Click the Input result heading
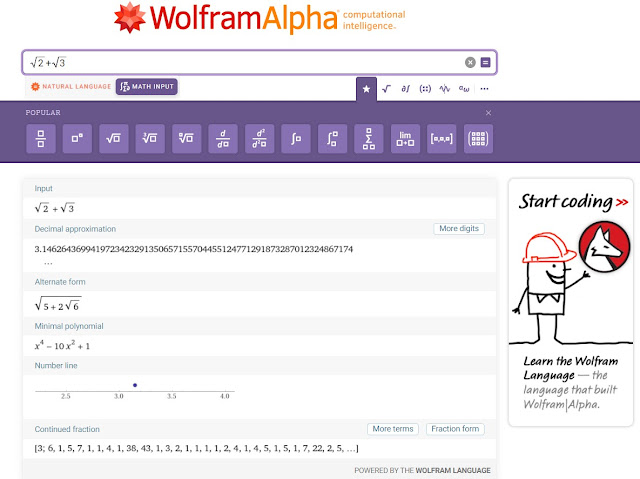This screenshot has height=479, width=640. point(43,188)
